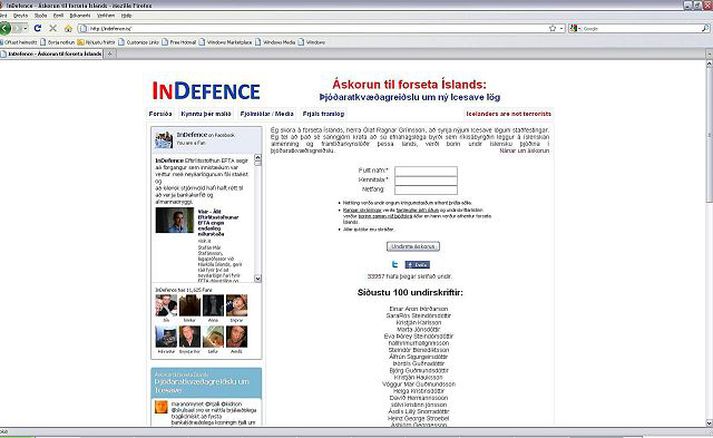
Task: Open InDefence on Facebook title link
Action: pos(206,135)
